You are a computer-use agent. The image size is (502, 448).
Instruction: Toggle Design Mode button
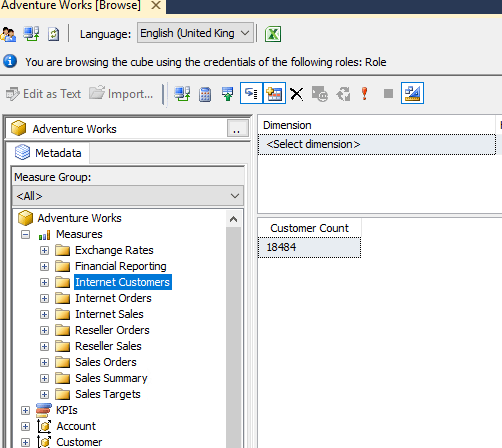(412, 93)
